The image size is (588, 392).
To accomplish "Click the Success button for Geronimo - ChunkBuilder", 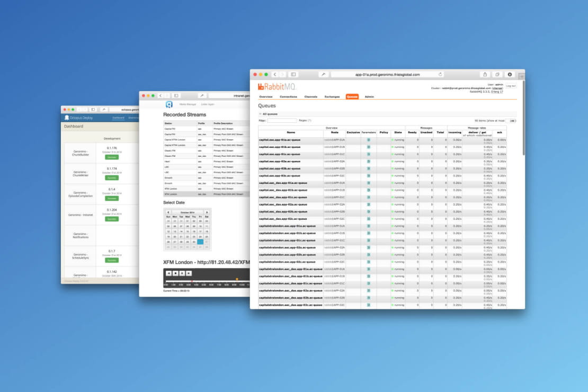I will tap(112, 157).
